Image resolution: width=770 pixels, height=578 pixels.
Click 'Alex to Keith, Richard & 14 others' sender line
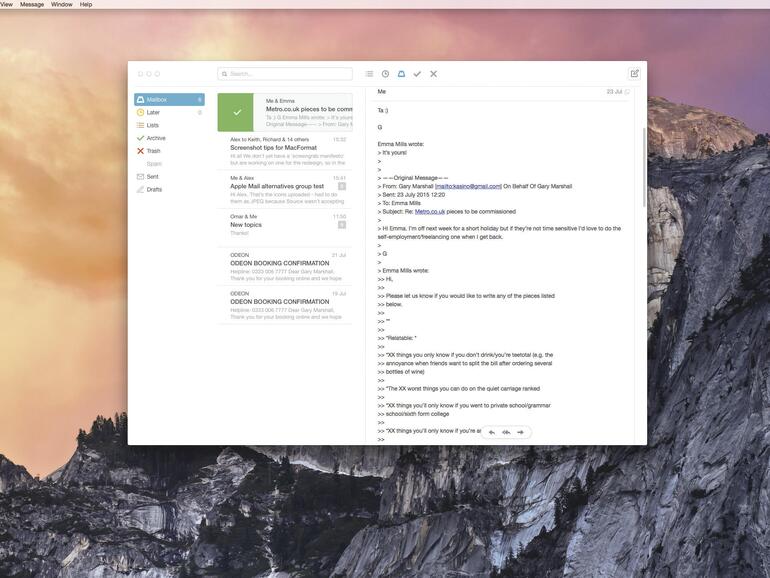[270, 139]
